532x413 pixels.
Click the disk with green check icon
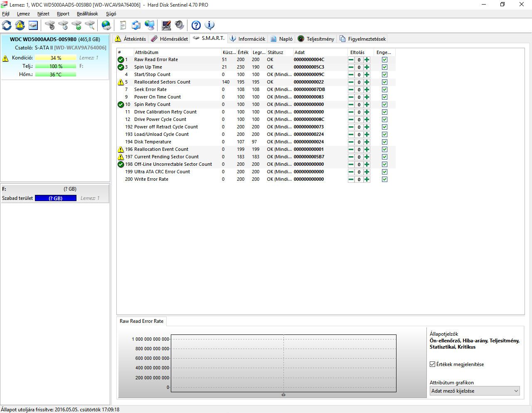point(76,25)
